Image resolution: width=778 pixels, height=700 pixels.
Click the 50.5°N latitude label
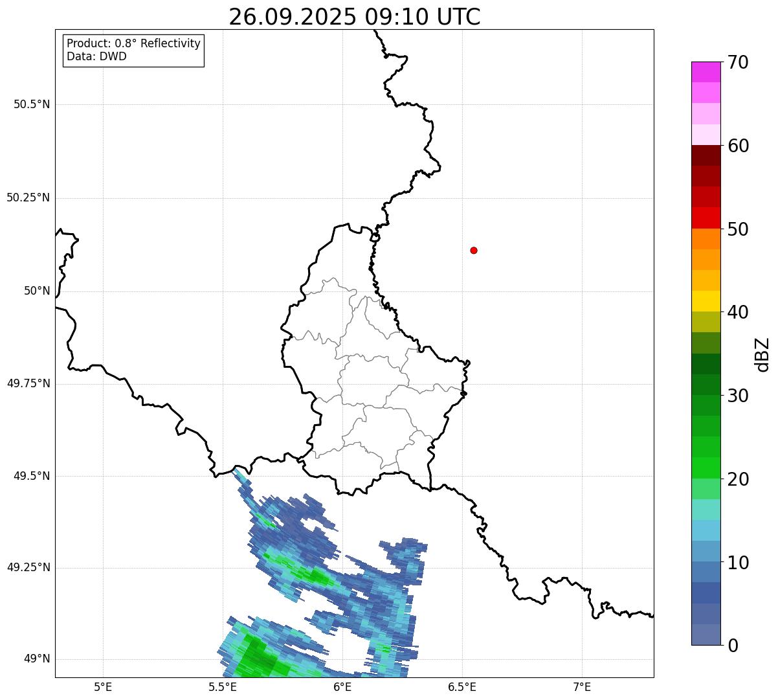[x=32, y=104]
